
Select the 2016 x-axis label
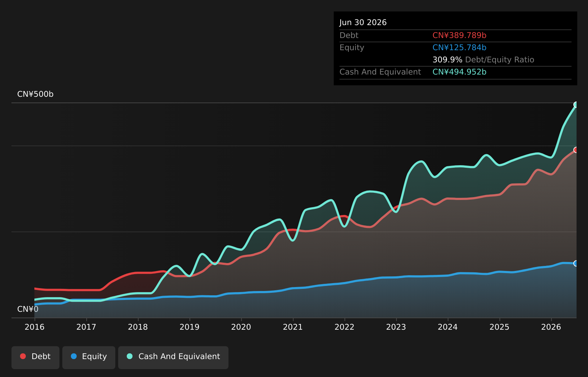(35, 327)
